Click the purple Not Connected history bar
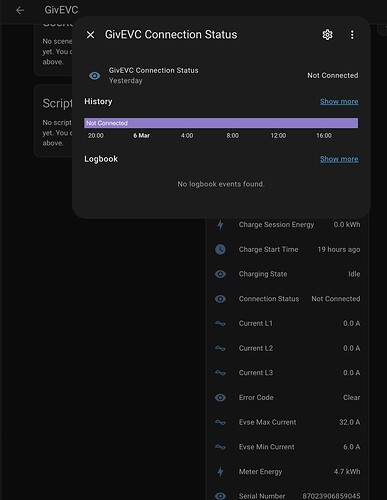387x500 pixels. (x=221, y=123)
